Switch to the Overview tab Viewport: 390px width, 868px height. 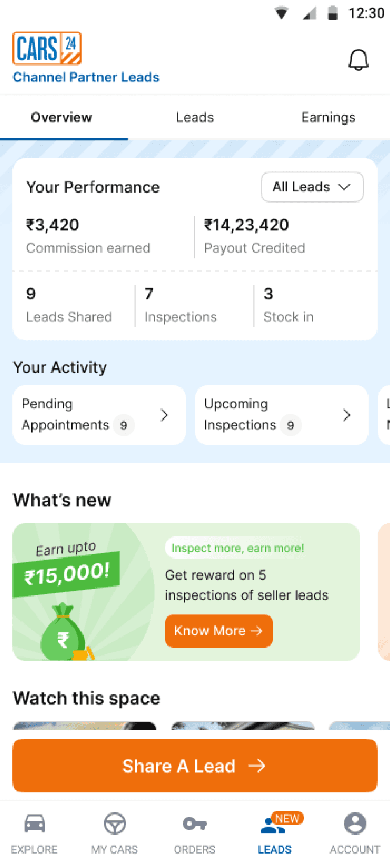[61, 117]
